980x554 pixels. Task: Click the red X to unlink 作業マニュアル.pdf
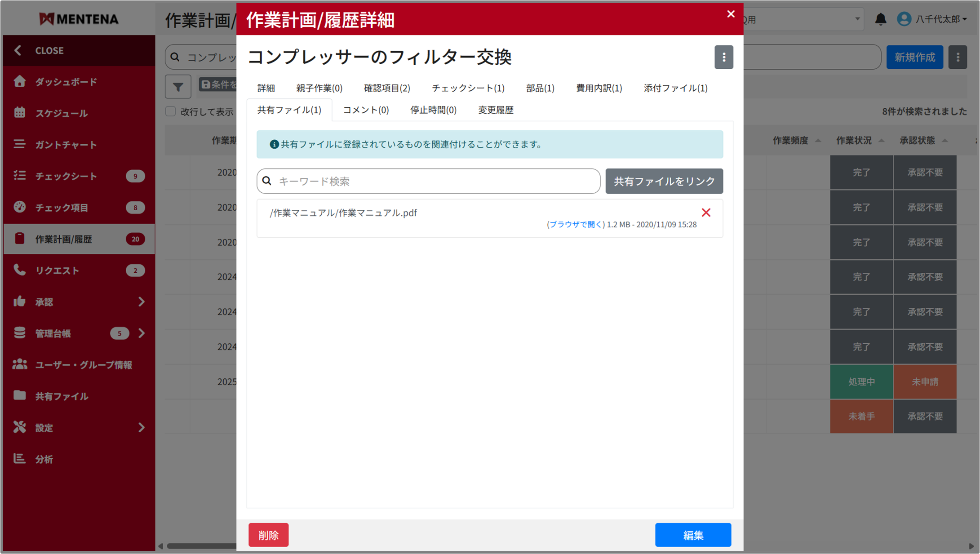click(x=706, y=213)
